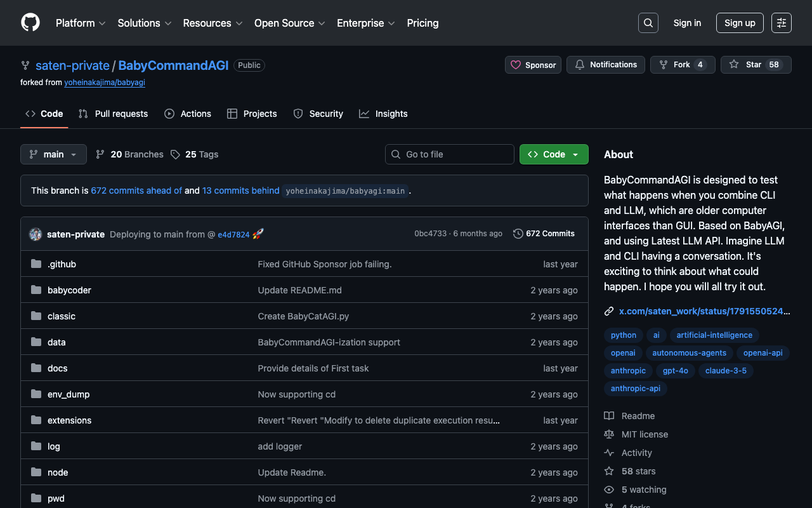812x508 pixels.
Task: Click the GitHub logo icon
Action: coord(30,23)
